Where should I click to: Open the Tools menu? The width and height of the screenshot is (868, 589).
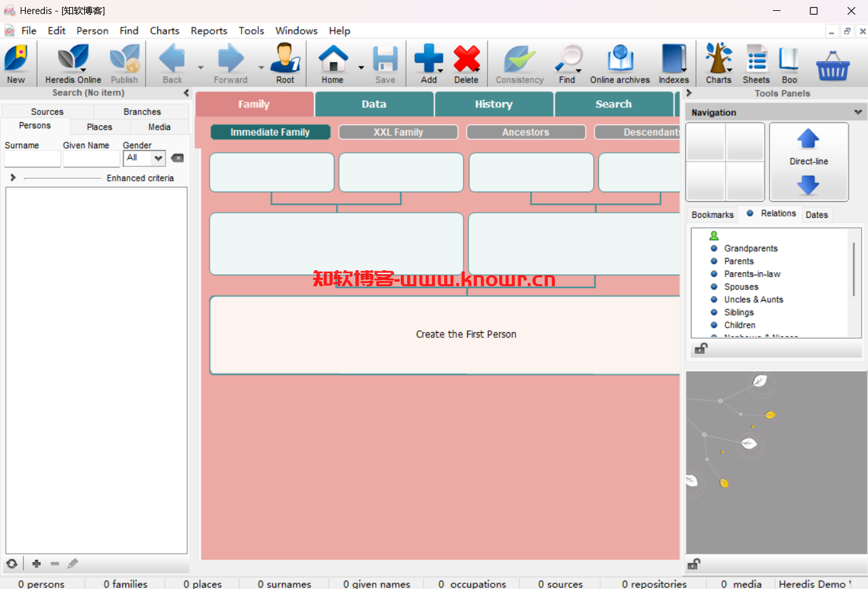(251, 31)
